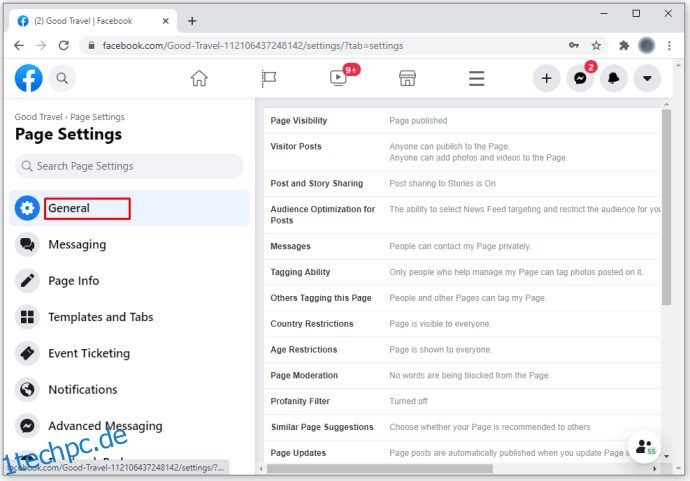Open the Chrome three-dot menu
Screen dimensions: 690x481
click(669, 45)
